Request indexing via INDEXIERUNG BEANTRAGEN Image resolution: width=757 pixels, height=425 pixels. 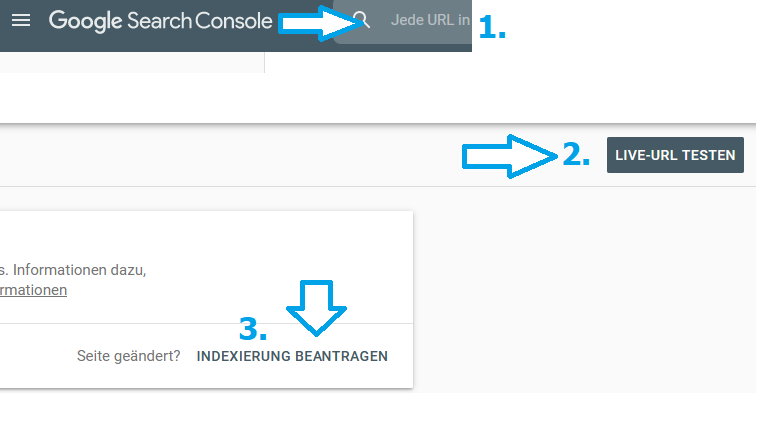pyautogui.click(x=292, y=356)
